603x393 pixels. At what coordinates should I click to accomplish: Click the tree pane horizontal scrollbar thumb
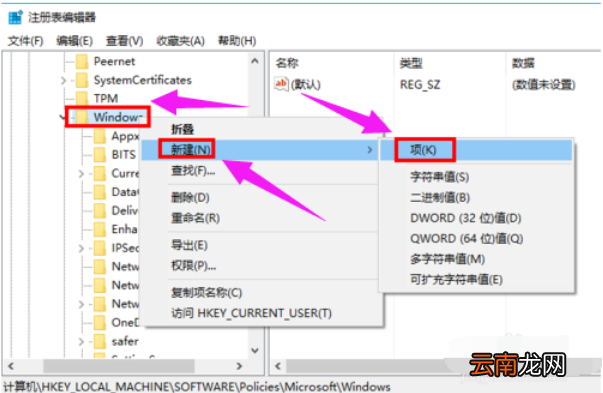pyautogui.click(x=119, y=366)
